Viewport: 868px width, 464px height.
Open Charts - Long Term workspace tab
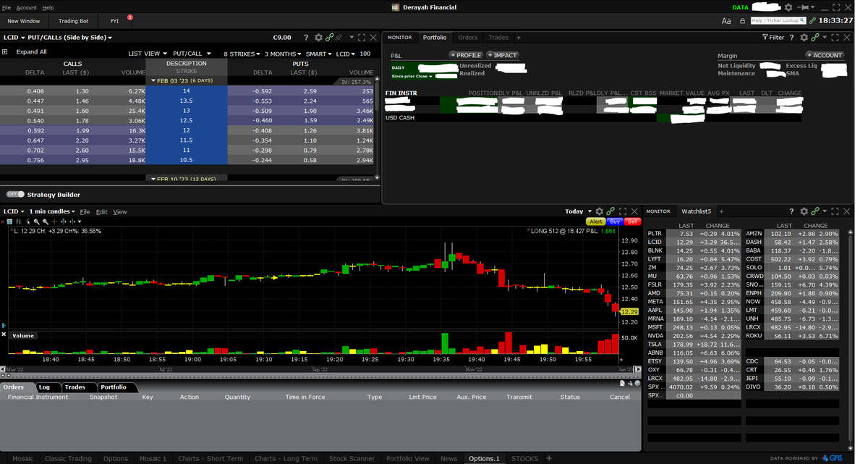tap(286, 458)
